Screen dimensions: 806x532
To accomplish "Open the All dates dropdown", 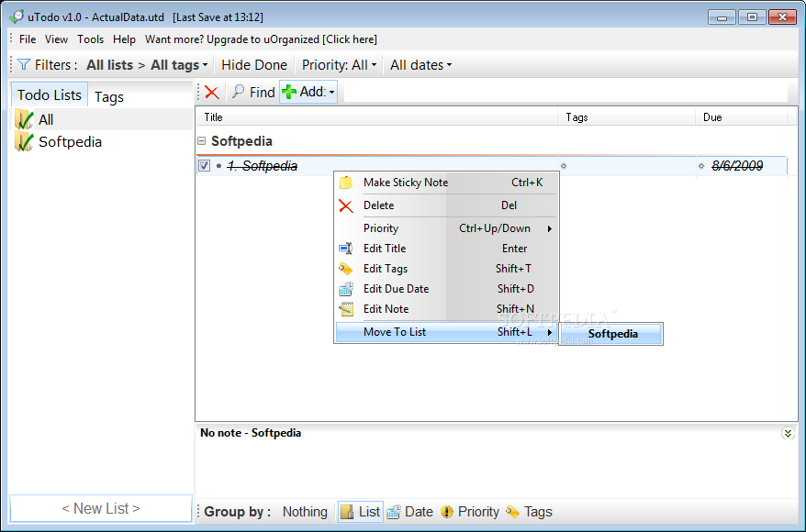I will 420,65.
